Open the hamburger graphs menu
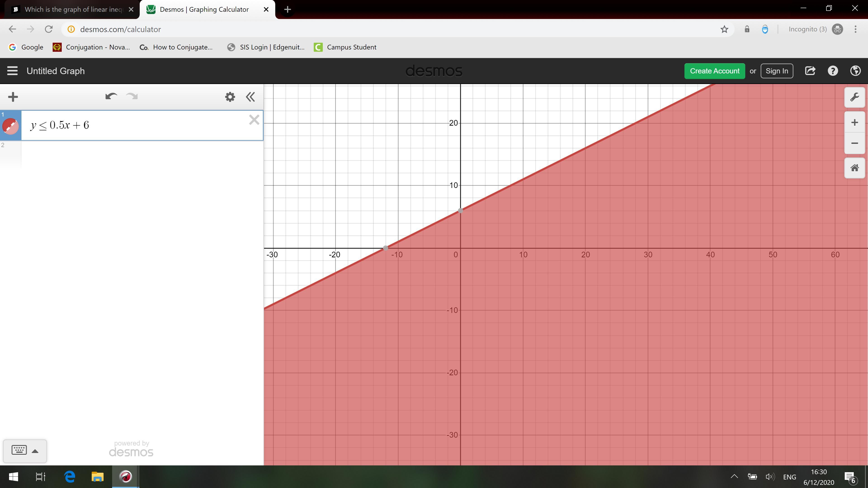 [x=12, y=71]
